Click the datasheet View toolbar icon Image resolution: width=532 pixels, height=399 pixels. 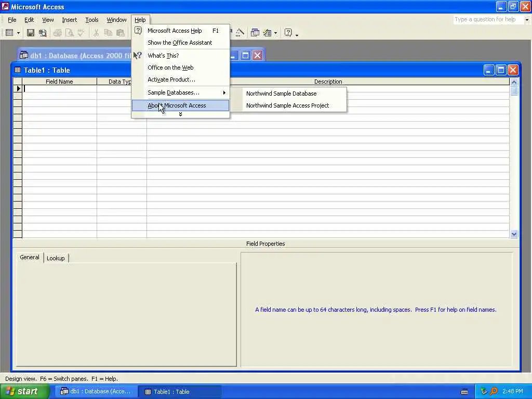[9, 33]
